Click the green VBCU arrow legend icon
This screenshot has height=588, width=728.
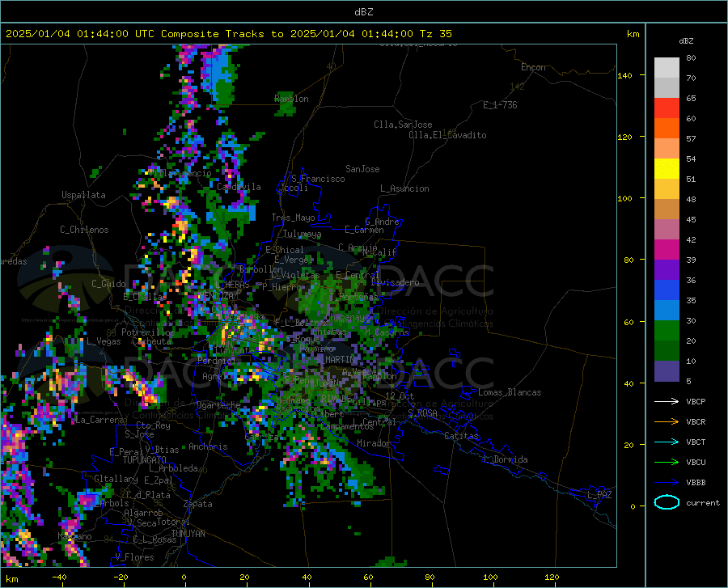coord(667,463)
